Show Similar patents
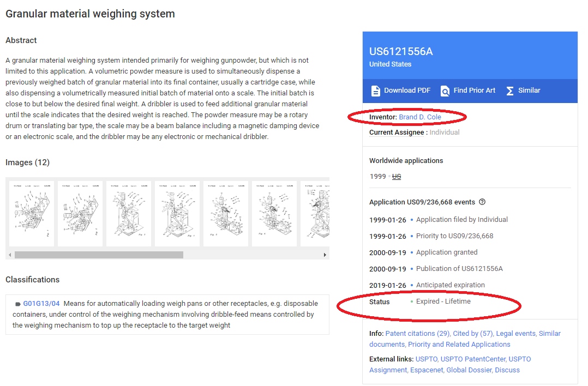 coord(523,91)
